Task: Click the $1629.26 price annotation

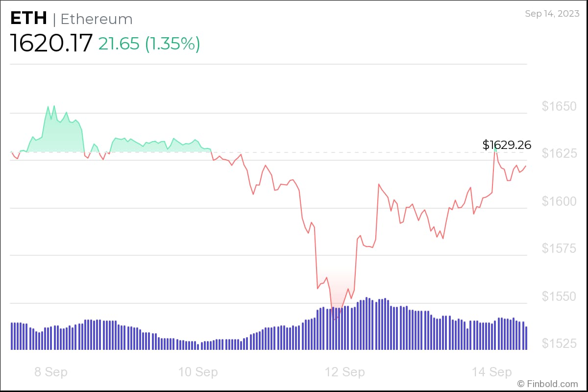Action: point(507,145)
